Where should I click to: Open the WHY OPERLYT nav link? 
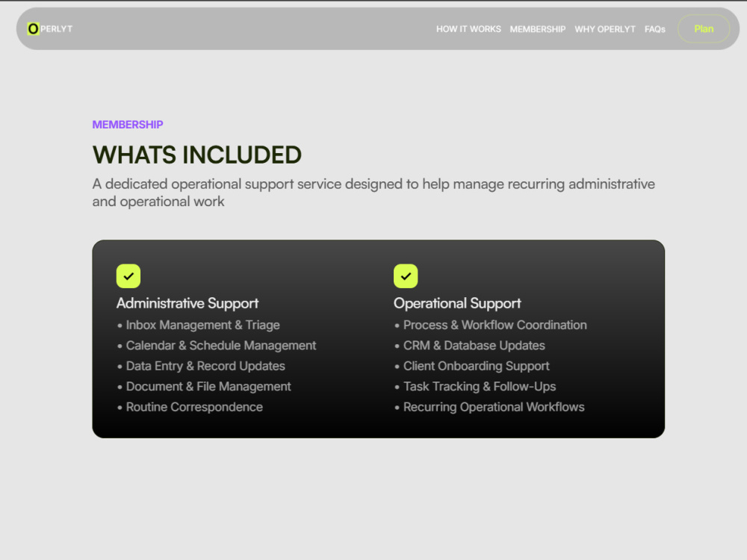(604, 29)
